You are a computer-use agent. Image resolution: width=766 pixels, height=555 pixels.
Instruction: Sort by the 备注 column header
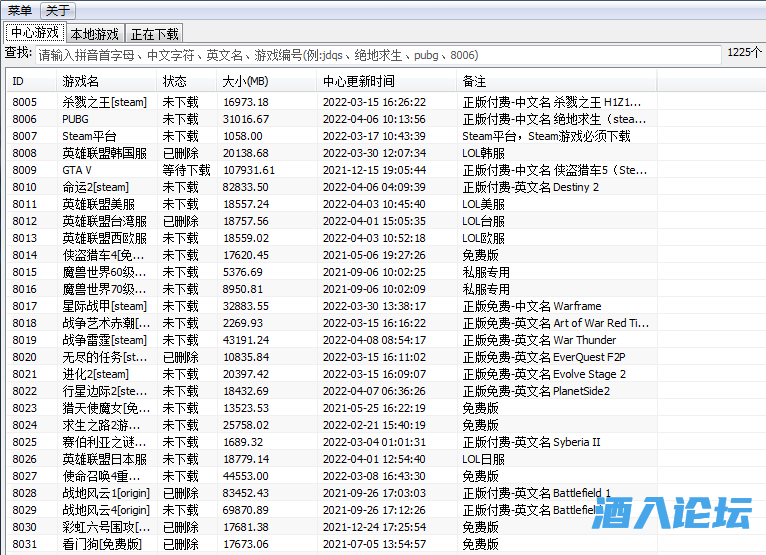[x=557, y=82]
